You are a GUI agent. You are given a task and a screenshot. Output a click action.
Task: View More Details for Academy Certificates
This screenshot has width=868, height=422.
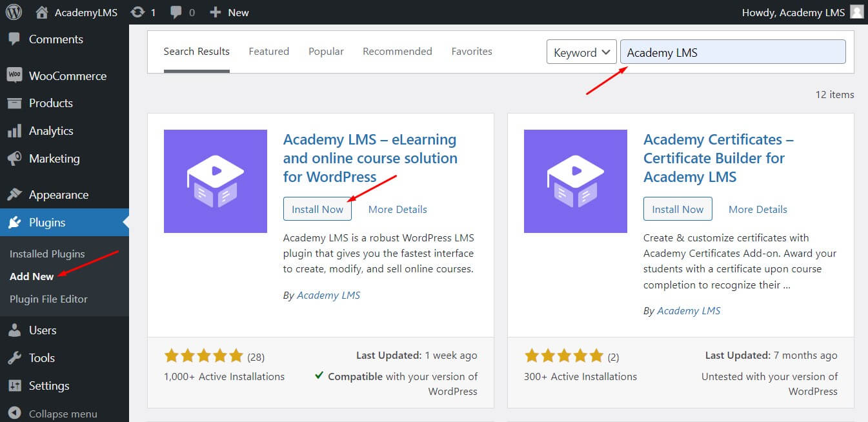coord(757,208)
